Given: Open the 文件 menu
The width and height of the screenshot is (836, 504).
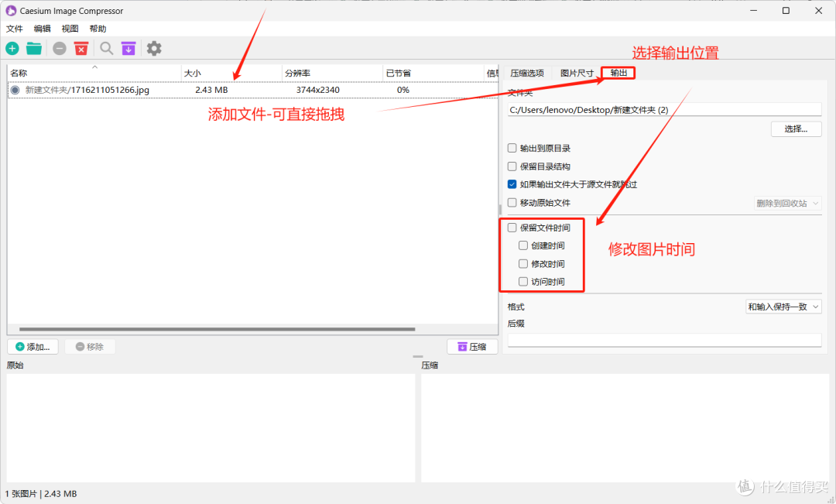Looking at the screenshot, I should [15, 29].
